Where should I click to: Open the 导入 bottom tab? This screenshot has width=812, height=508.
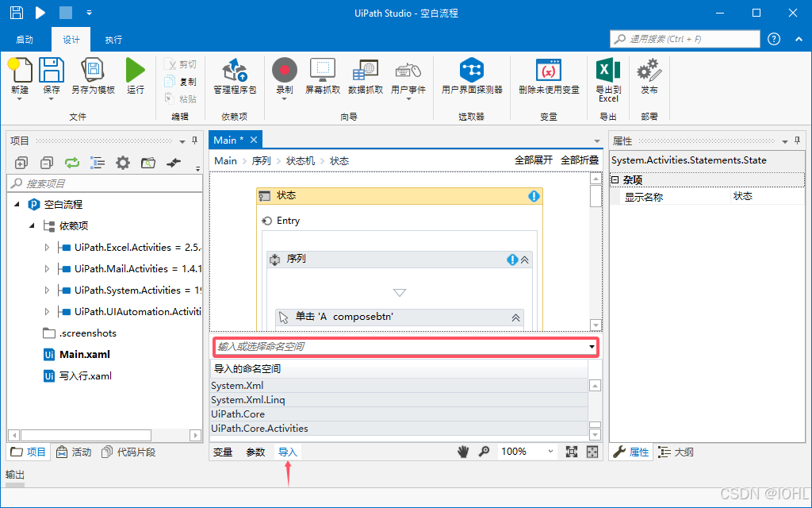(287, 452)
